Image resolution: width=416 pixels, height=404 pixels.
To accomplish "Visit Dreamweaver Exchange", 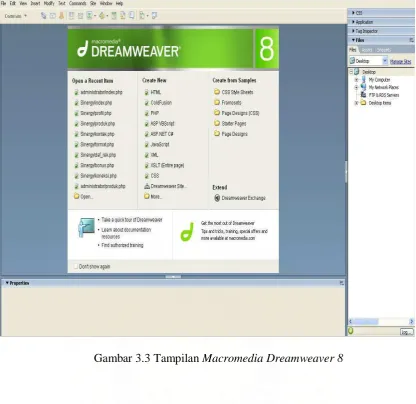I will (x=240, y=198).
